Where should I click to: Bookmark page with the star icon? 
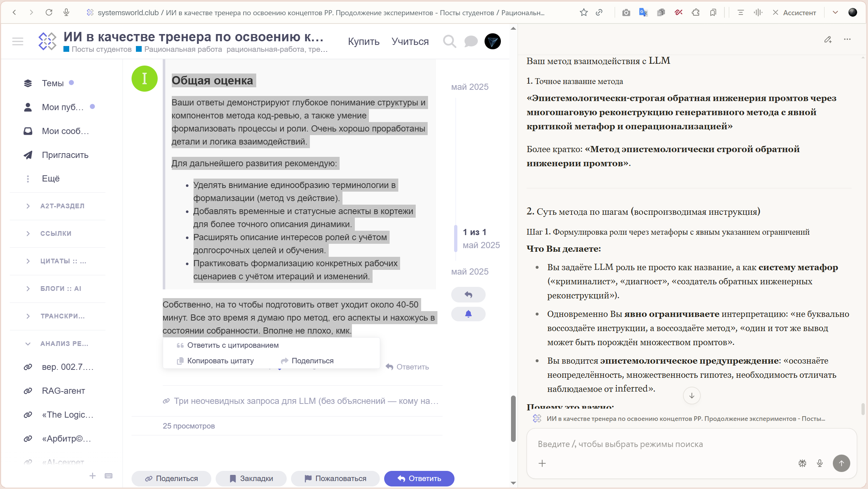click(583, 12)
